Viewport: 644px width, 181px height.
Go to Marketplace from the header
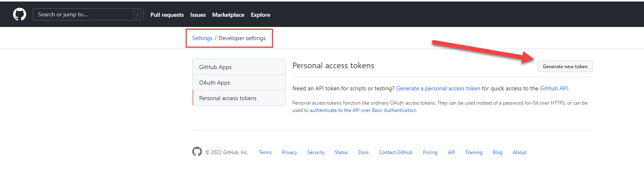point(228,15)
